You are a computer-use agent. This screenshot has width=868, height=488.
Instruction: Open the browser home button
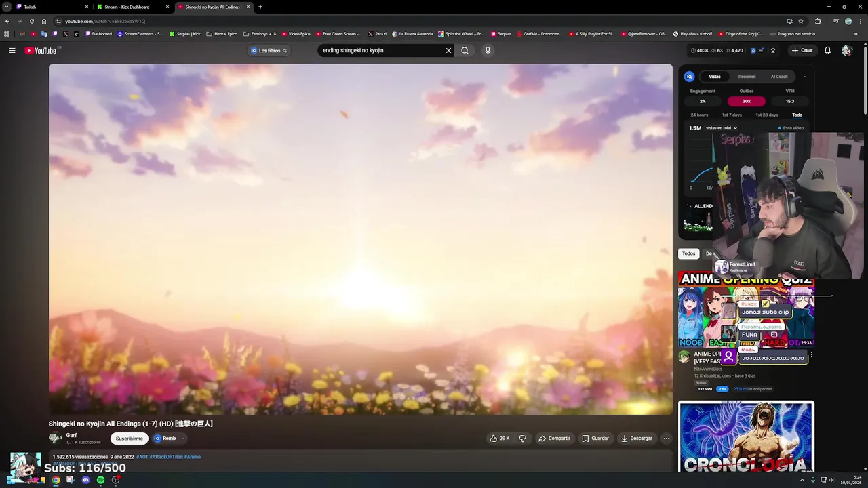point(44,21)
